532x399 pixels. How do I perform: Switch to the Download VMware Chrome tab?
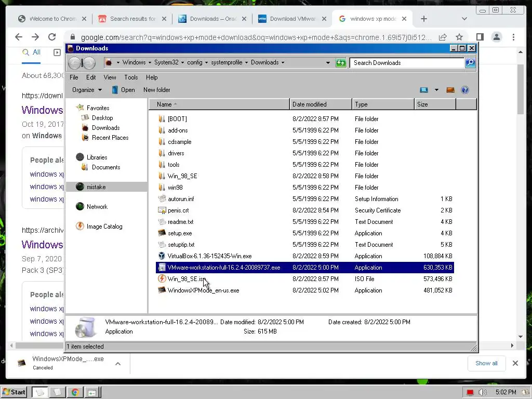[x=292, y=19]
